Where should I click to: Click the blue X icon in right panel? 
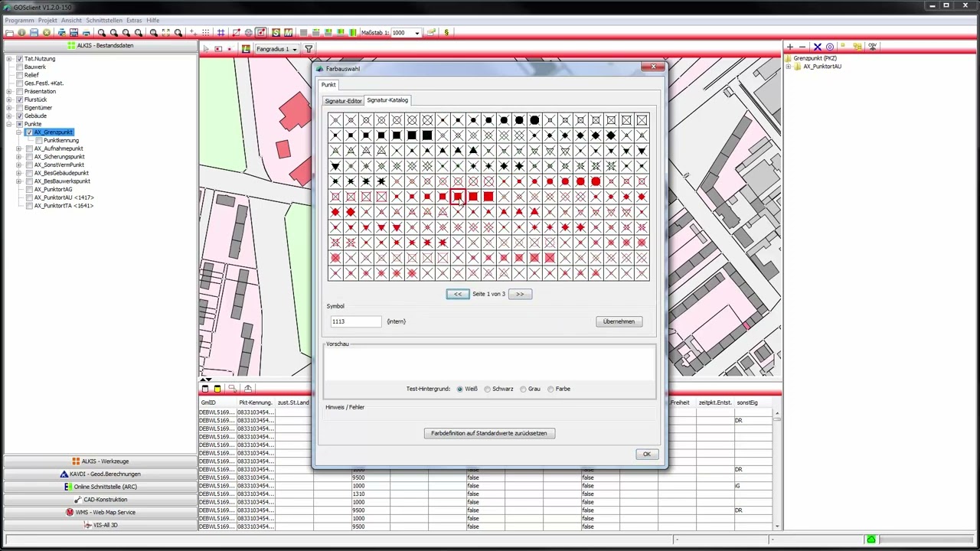tap(817, 47)
